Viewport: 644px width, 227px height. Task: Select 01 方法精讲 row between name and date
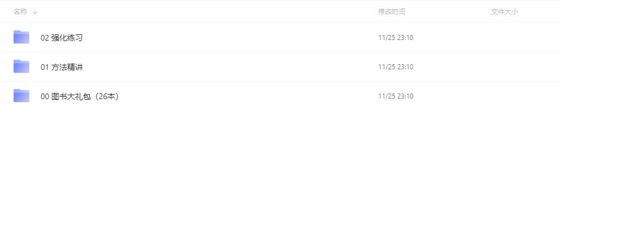(230, 67)
